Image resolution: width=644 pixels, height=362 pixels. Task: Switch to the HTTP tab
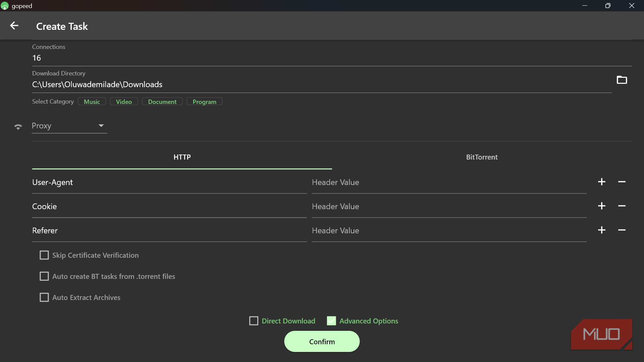tap(182, 157)
